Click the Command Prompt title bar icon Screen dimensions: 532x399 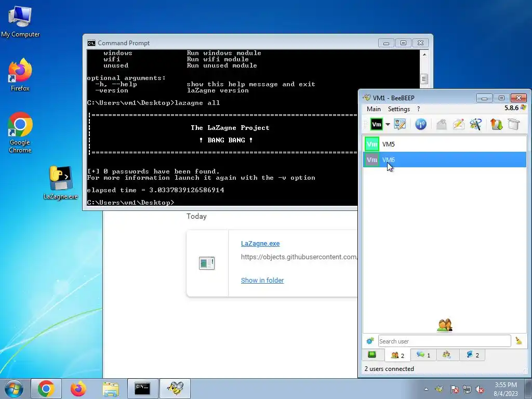coord(91,43)
